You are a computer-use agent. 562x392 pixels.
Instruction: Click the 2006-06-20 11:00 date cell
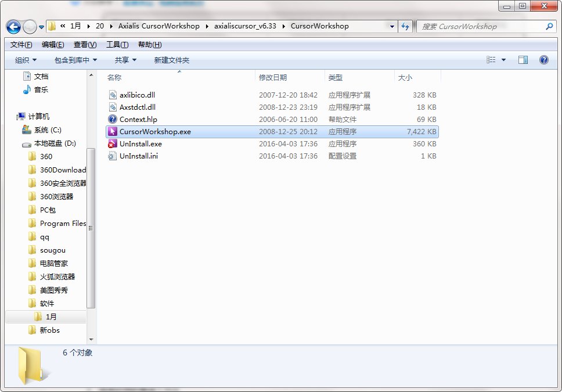[x=288, y=120]
